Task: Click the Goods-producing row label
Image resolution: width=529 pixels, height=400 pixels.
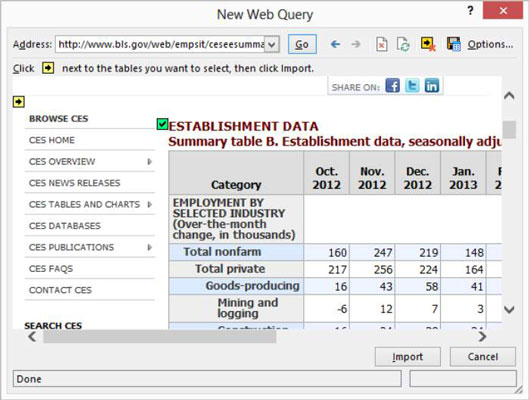Action: point(252,286)
